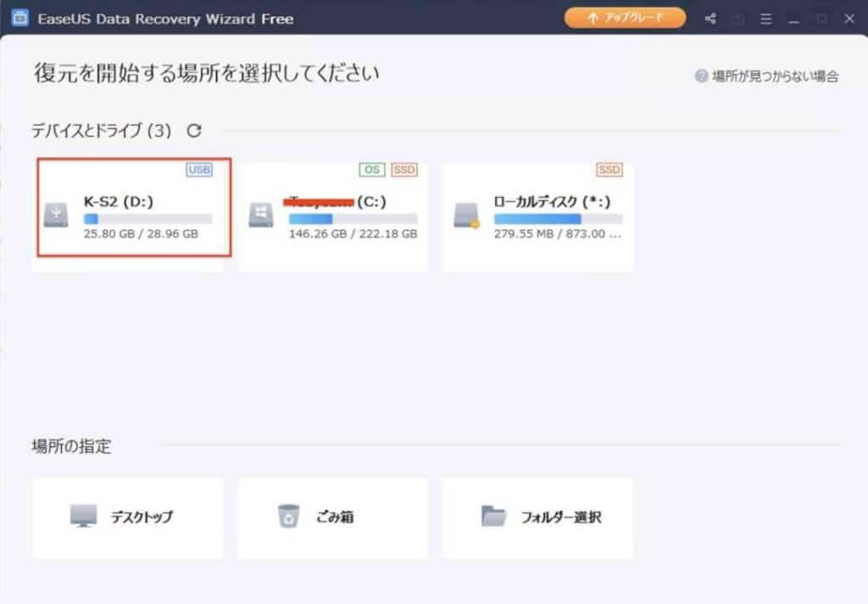
Task: Open the 場所が見つからない場合 help link
Action: pyautogui.click(x=776, y=76)
